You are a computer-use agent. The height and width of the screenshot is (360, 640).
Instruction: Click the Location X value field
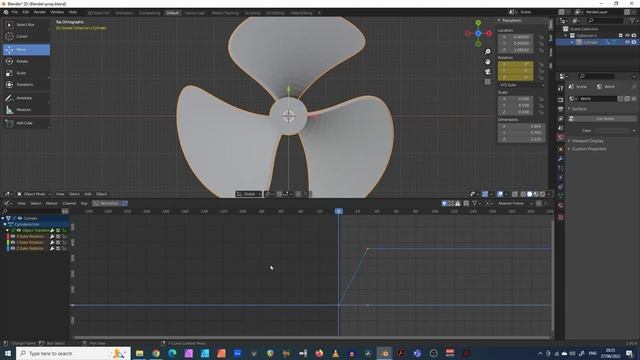point(516,37)
